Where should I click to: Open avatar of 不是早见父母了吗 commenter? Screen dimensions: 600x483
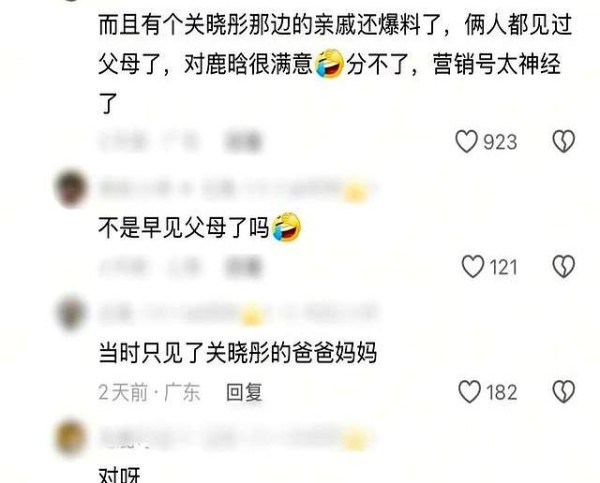point(71,189)
